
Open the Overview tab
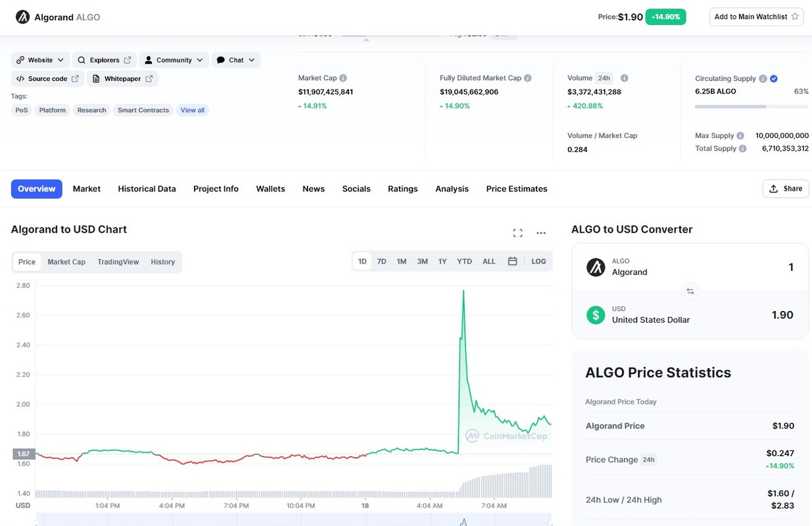coord(37,189)
